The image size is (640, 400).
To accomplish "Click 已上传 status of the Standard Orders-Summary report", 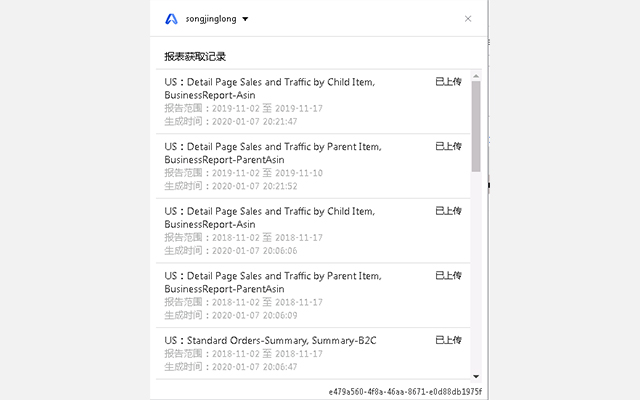I will pos(448,341).
